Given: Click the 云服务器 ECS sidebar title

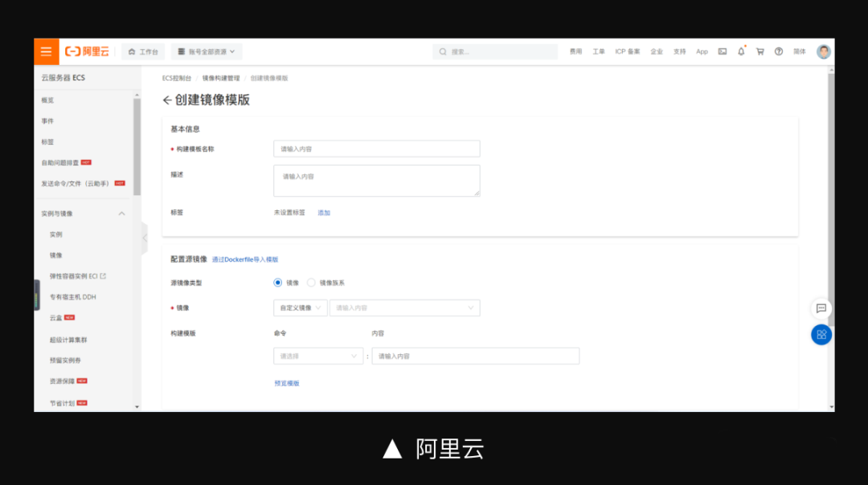Looking at the screenshot, I should [x=63, y=77].
